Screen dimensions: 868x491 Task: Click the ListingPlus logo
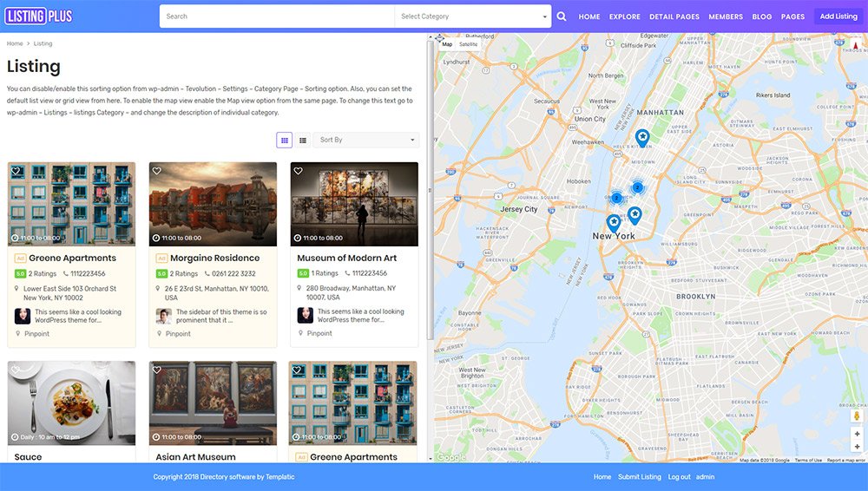39,16
